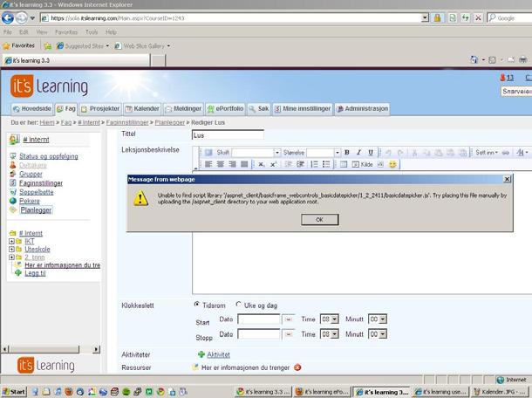Align text left in the editor

pos(208,164)
